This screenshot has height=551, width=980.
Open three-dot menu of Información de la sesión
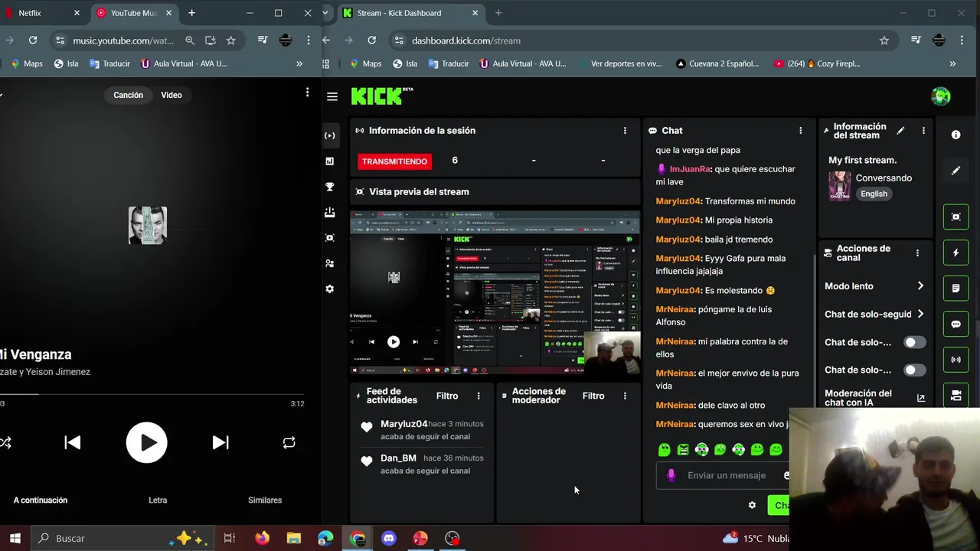625,131
